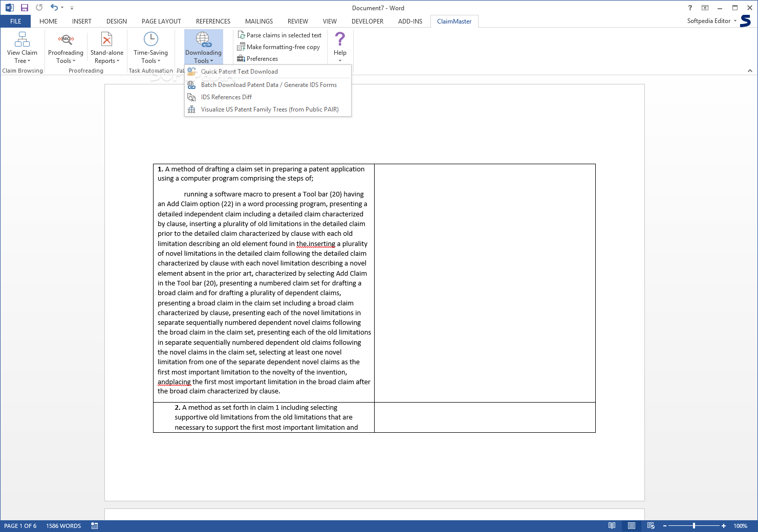Open Customize Quick Access Toolbar dropdown
758x532 pixels.
[72, 8]
